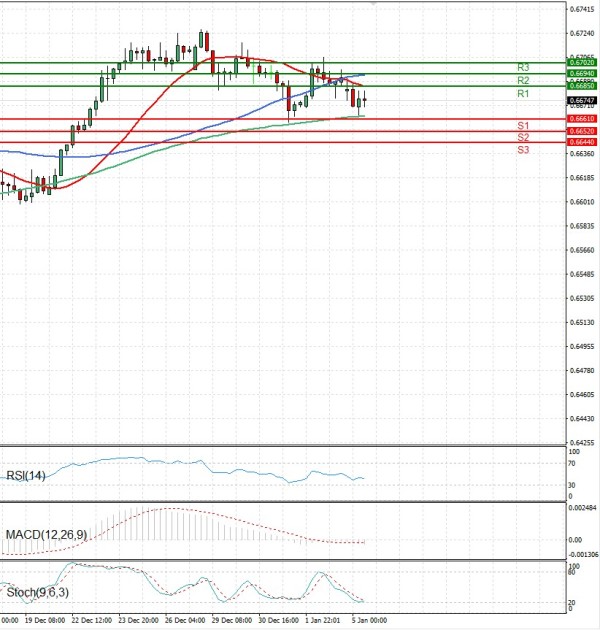Click the R1 resistance level label
The image size is (600, 630).
523,93
